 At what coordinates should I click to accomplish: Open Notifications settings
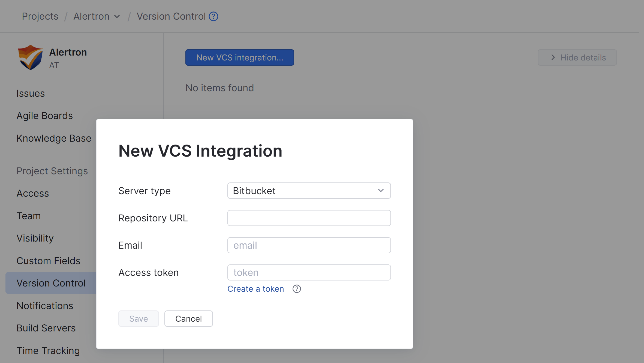click(45, 306)
